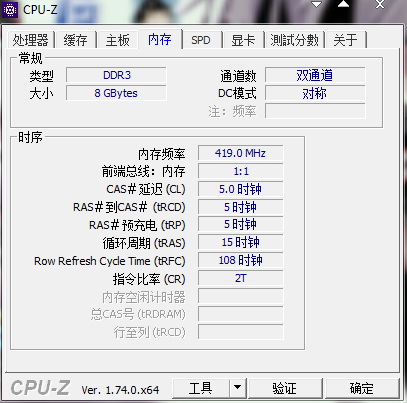Click the 1:1 FSB ratio value
Screen dimensions: 407x403
point(240,171)
